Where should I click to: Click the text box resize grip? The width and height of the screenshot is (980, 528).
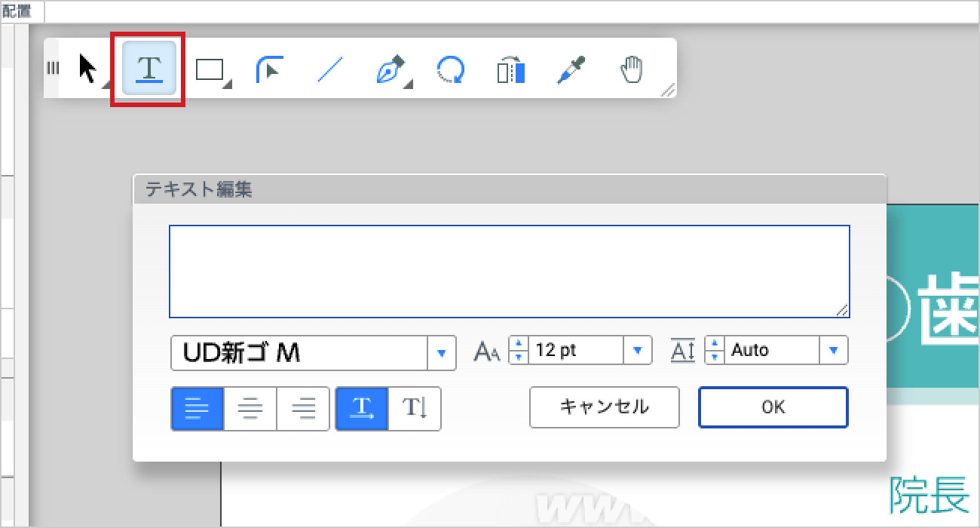(x=842, y=310)
